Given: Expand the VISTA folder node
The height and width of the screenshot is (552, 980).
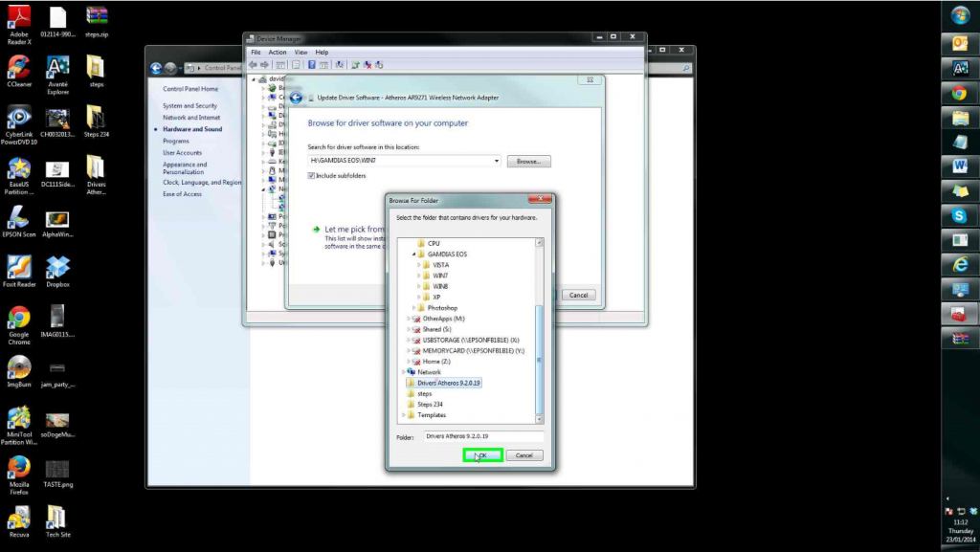Looking at the screenshot, I should tap(419, 265).
